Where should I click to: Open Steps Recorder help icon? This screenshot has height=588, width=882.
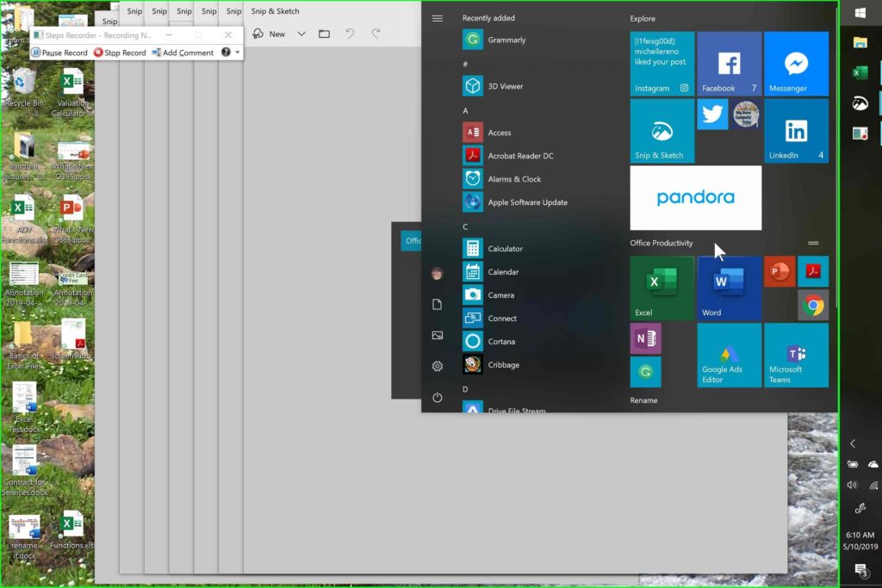point(226,53)
